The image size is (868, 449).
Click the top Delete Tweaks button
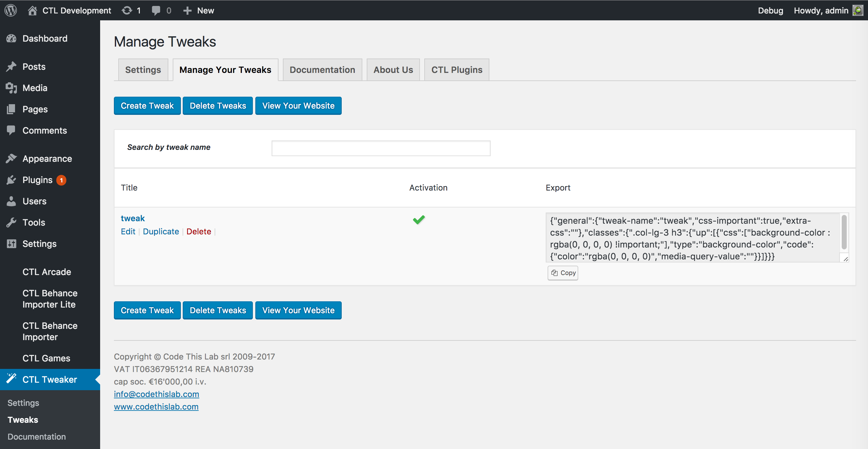coord(218,106)
